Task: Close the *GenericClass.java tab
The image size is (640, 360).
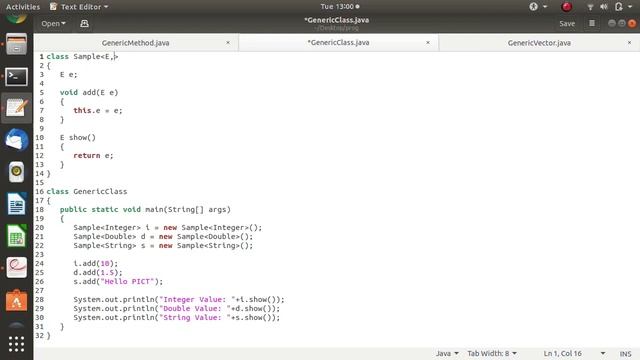Action: point(428,42)
